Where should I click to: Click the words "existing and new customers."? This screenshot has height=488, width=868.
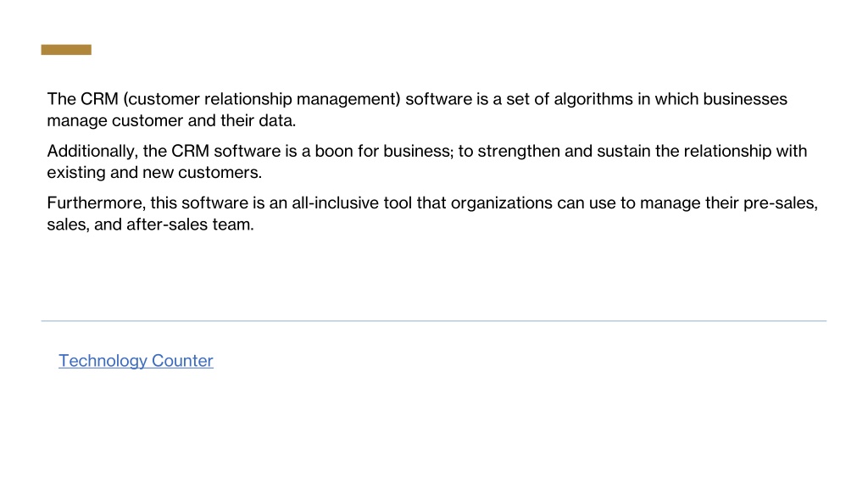[x=154, y=173]
